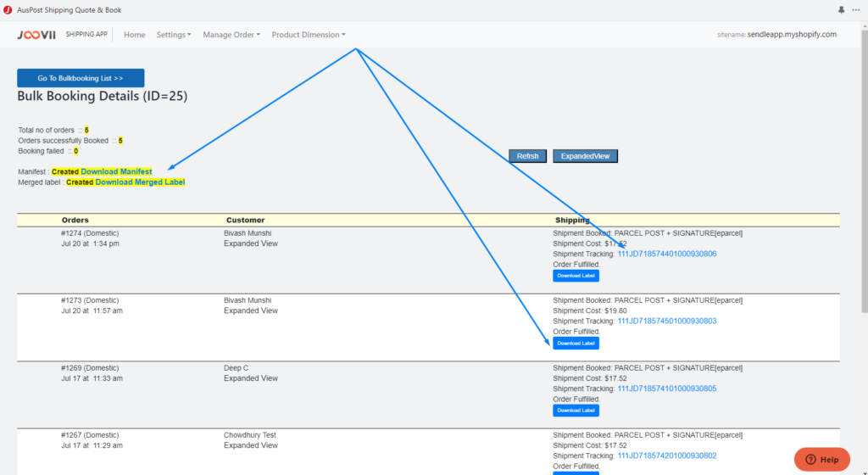Click the Joovii logo
This screenshot has height=475, width=868.
(36, 35)
